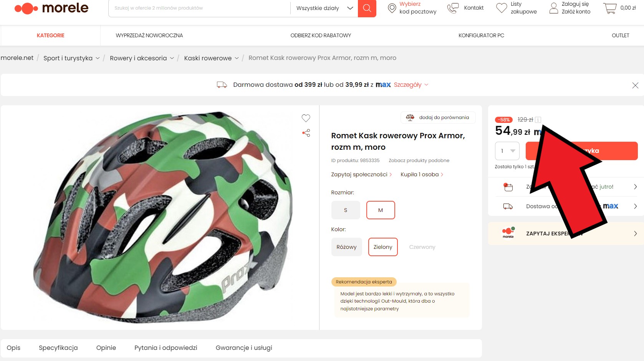Open the Opinie tab
644x361 pixels.
(106, 348)
